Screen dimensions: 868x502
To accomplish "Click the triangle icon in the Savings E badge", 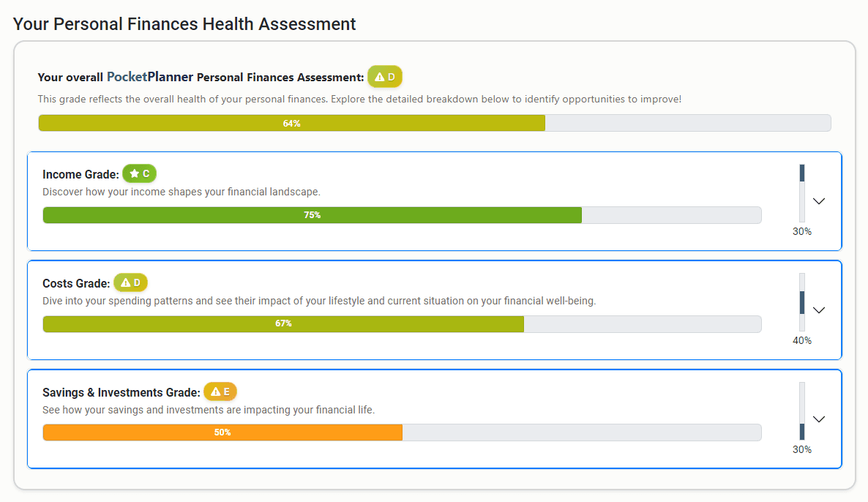I will (214, 392).
